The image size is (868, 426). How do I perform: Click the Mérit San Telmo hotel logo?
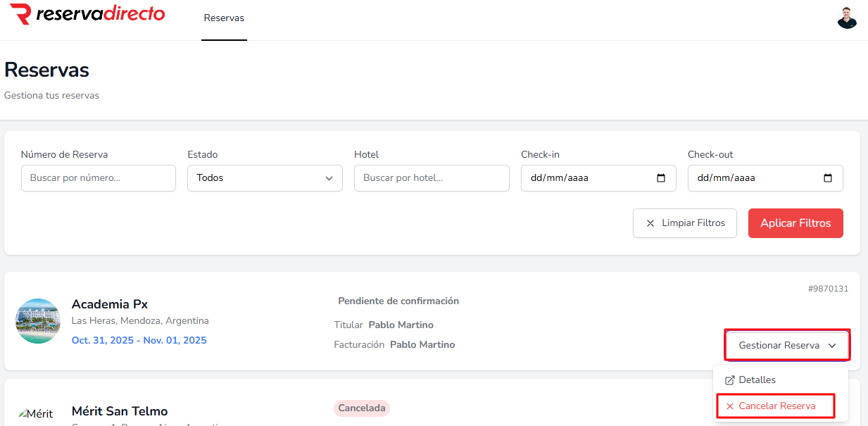pyautogui.click(x=36, y=414)
